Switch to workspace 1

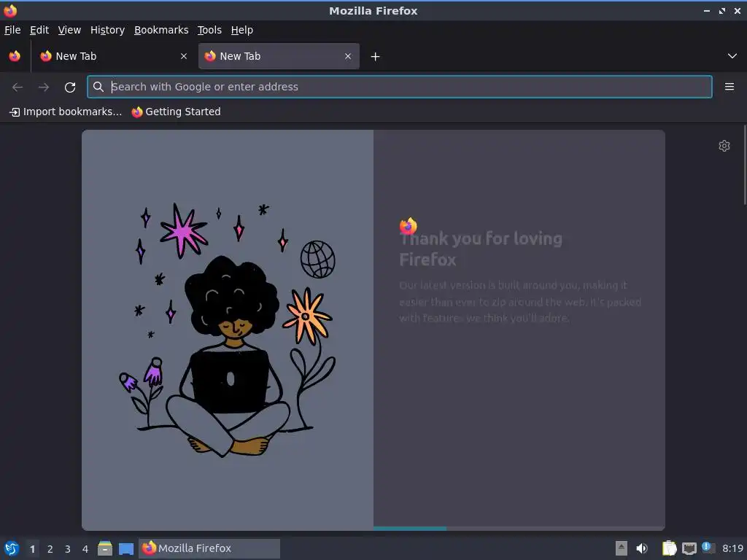32,549
